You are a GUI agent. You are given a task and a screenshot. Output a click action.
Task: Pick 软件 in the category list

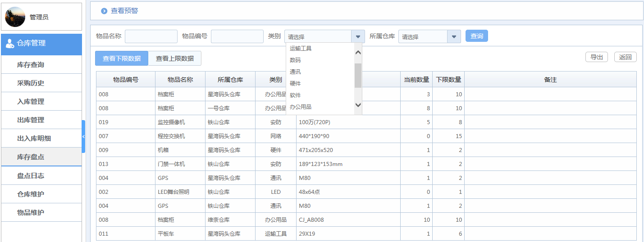(295, 95)
